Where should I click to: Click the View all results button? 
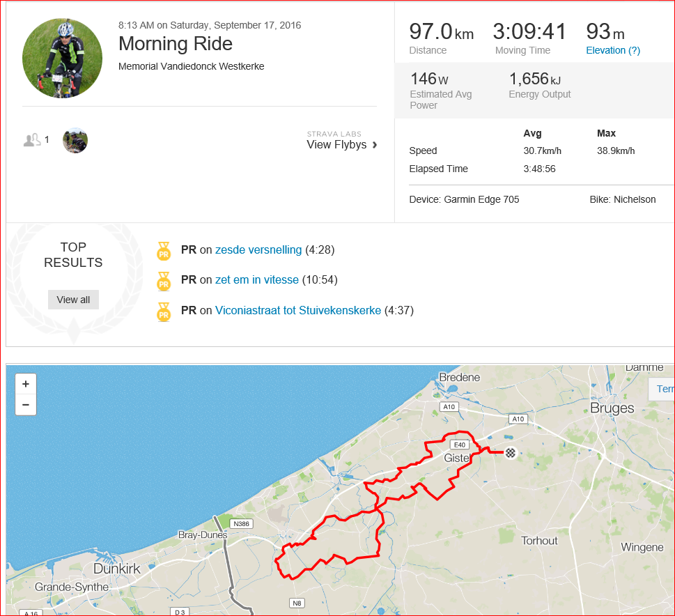pyautogui.click(x=73, y=300)
